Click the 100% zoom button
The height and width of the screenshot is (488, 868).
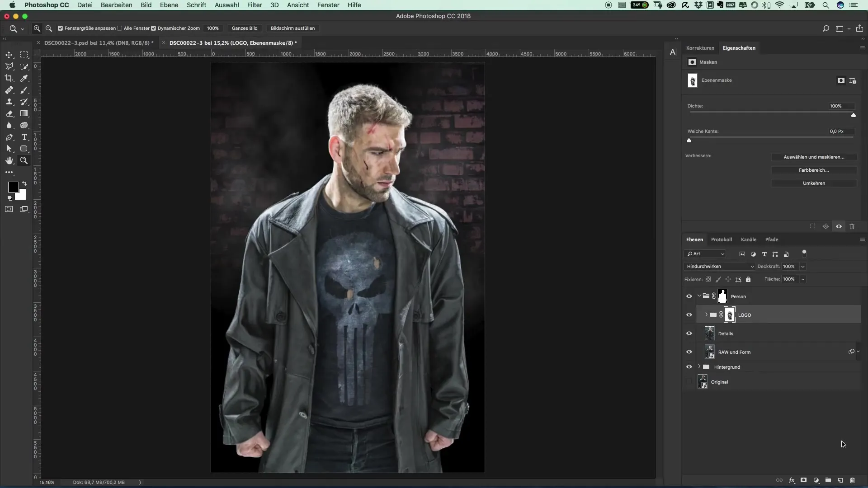point(213,28)
